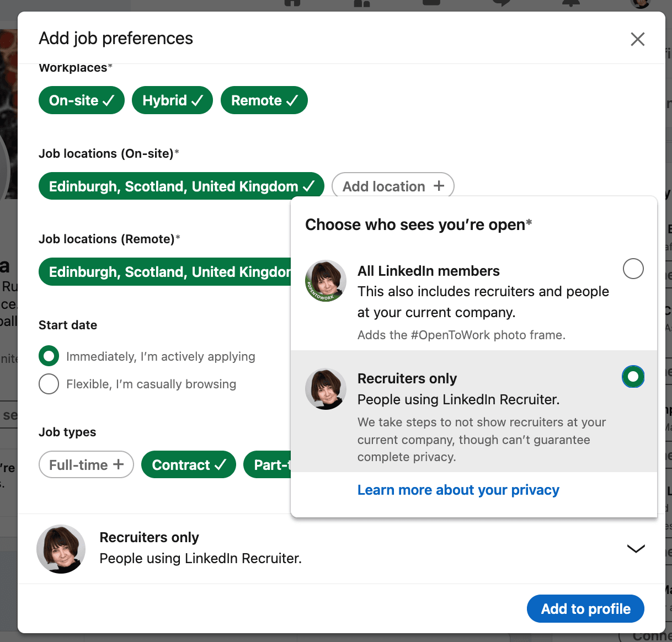Deselect the Remote workplace chip
The image size is (672, 642).
tap(264, 100)
